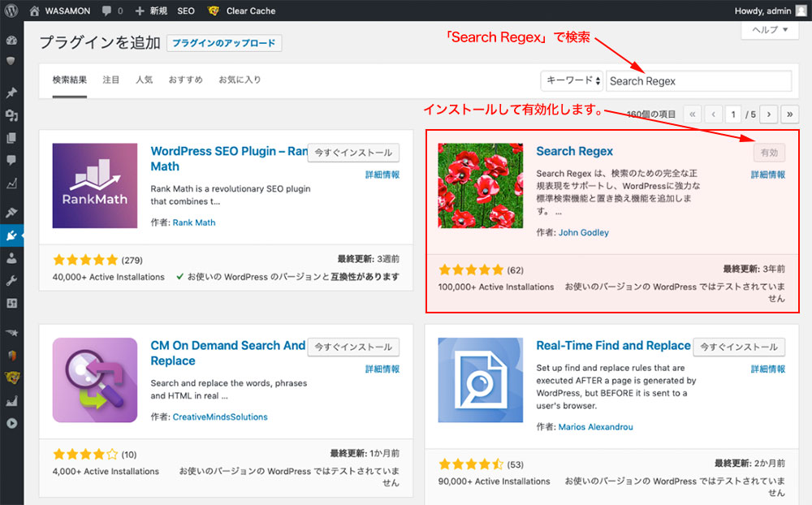Switch to the おすすめ tab
The height and width of the screenshot is (505, 812).
185,80
